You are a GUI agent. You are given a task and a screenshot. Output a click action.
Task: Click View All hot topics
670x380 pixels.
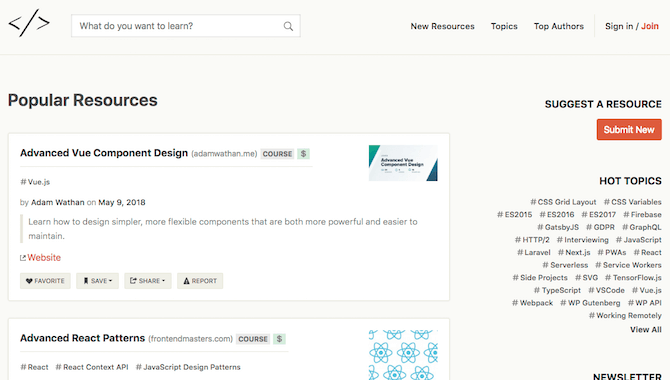[646, 330]
